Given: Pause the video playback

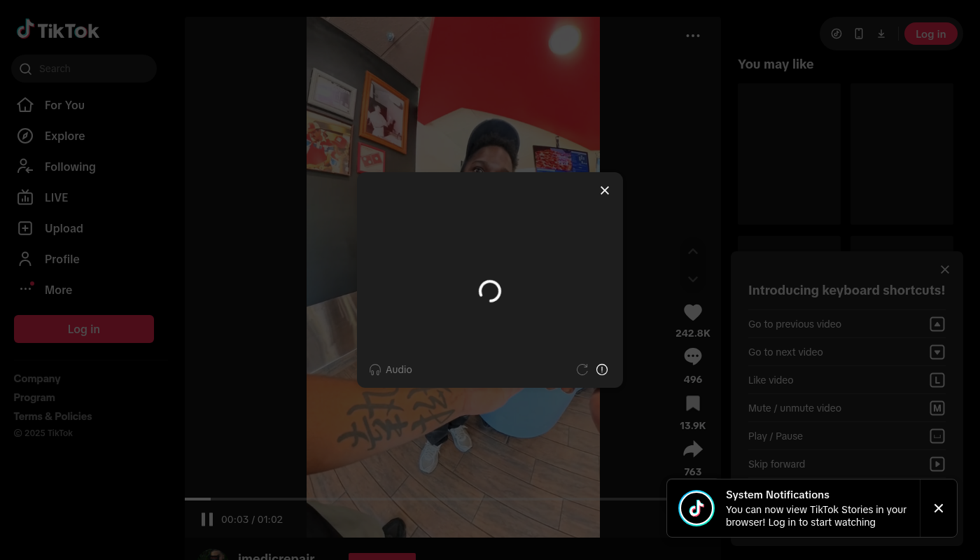Looking at the screenshot, I should [207, 519].
